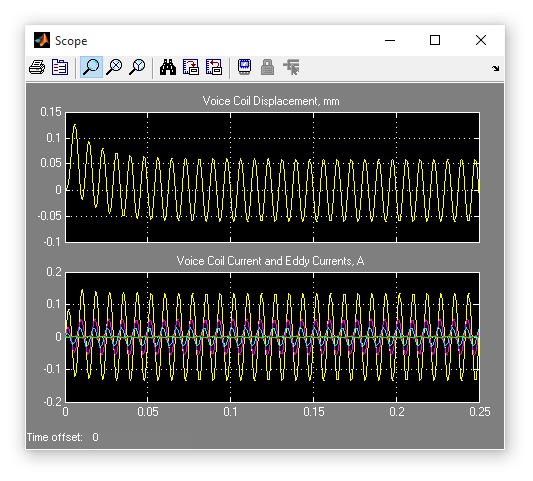
Task: Click the grayed lock axes selection icon
Action: click(x=267, y=67)
